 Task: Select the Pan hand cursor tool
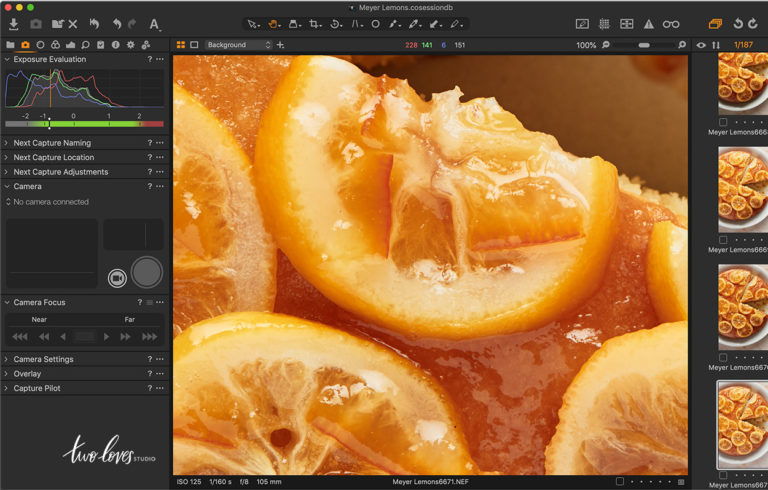tap(274, 24)
